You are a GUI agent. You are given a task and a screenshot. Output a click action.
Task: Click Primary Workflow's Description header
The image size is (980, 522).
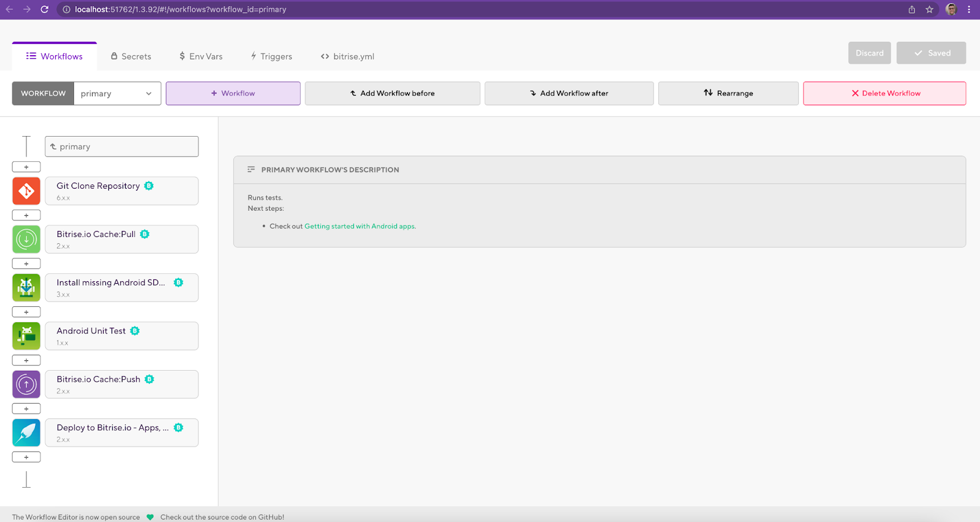pos(600,170)
